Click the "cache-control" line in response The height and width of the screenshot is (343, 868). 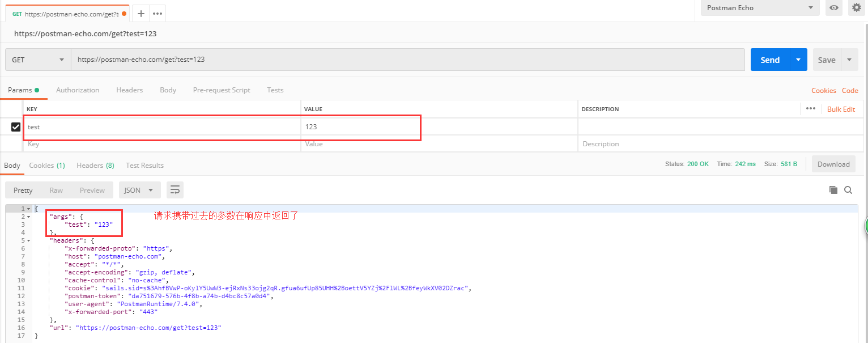pyautogui.click(x=117, y=280)
